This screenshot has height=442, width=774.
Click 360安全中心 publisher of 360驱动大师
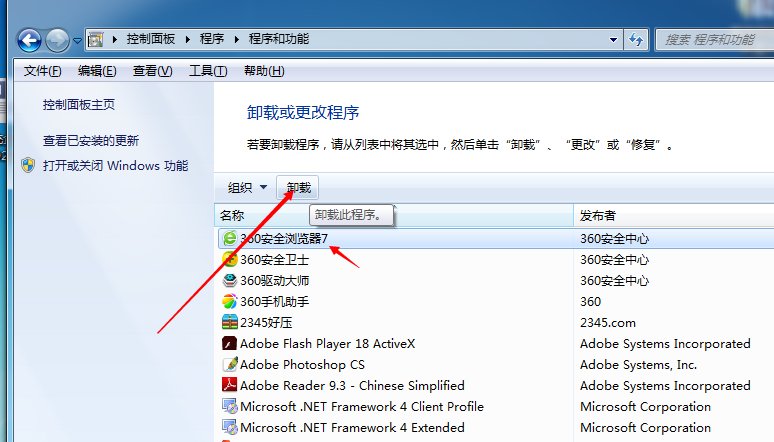click(615, 281)
